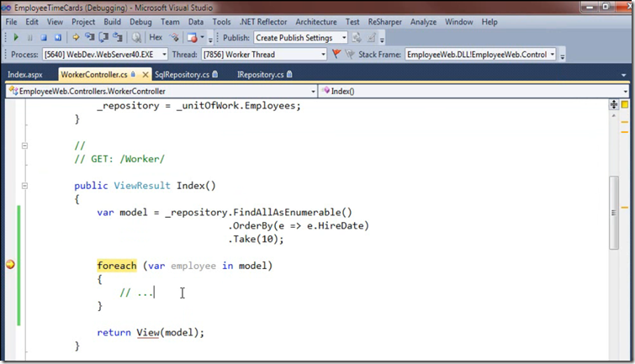635x364 pixels.
Task: Open the Breakpoints window icon dropdown arrow
Action: pos(203,38)
